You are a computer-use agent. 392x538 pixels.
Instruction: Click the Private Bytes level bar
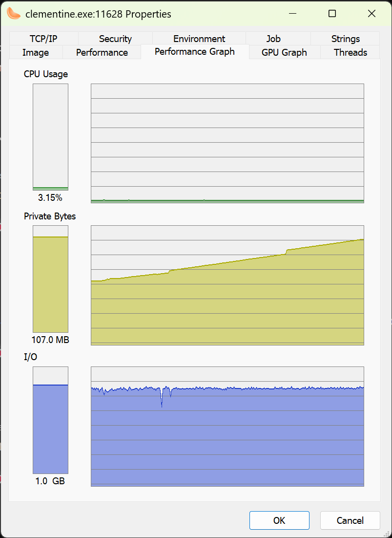point(50,279)
